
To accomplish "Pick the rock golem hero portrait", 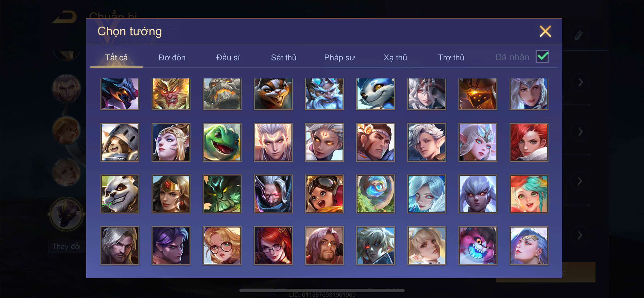I will point(222,94).
